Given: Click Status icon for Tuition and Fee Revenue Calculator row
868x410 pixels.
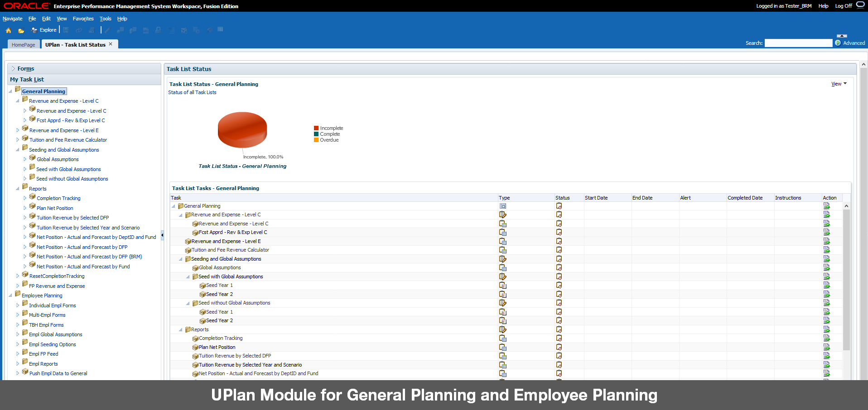Looking at the screenshot, I should [x=559, y=250].
